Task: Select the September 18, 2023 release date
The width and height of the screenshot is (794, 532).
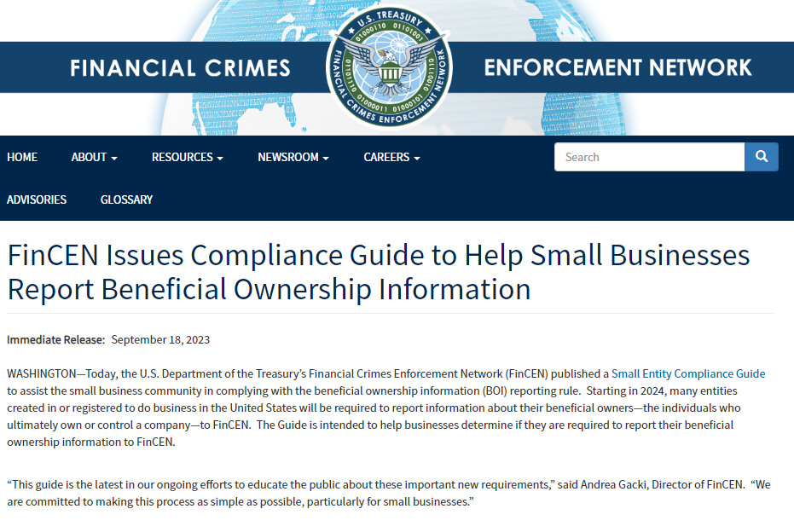Action: point(160,339)
